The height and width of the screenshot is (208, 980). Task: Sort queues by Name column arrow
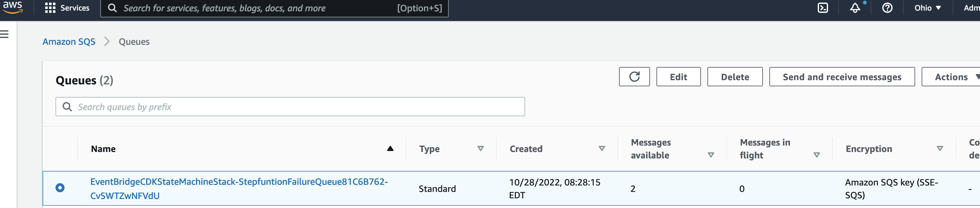click(390, 148)
